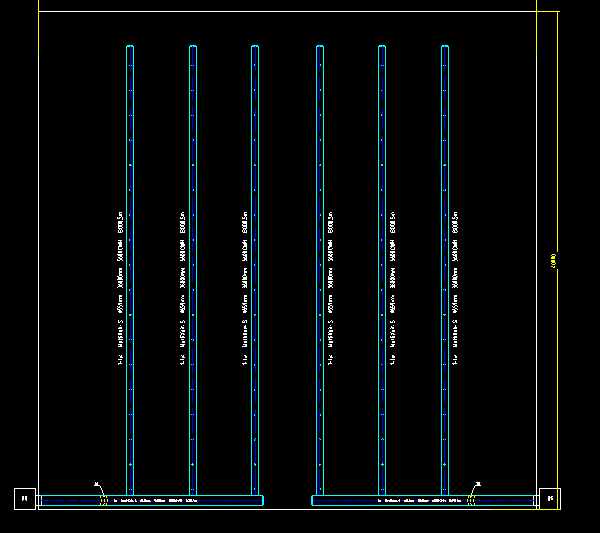
Task: Click the square end block at bottom-right corner
Action: [x=549, y=498]
